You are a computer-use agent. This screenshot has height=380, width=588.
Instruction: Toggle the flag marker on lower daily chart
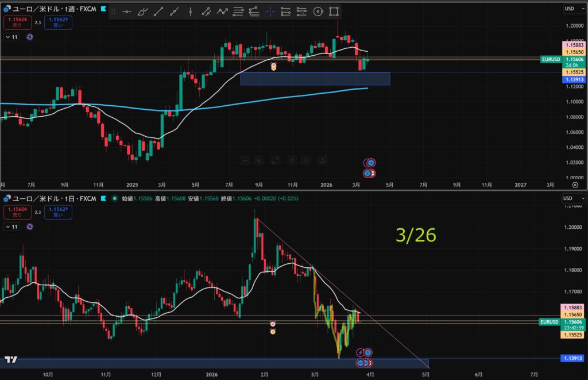(103, 198)
